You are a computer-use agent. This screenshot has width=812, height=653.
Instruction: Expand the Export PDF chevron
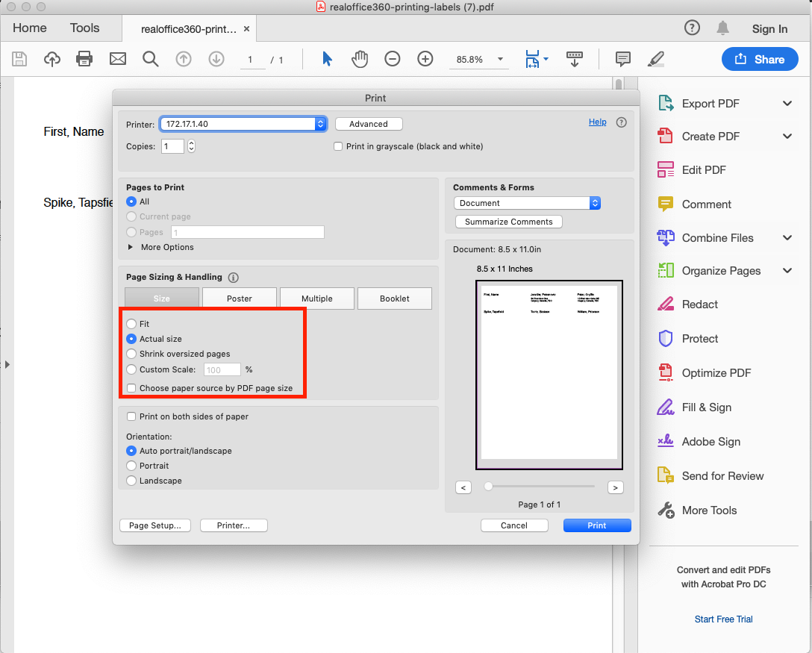pos(787,104)
